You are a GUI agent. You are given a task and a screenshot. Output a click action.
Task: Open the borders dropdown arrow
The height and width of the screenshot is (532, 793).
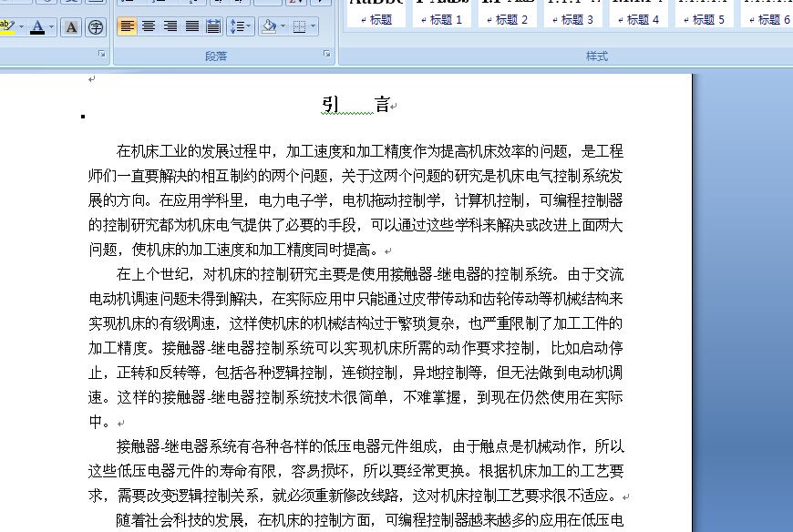(x=314, y=26)
